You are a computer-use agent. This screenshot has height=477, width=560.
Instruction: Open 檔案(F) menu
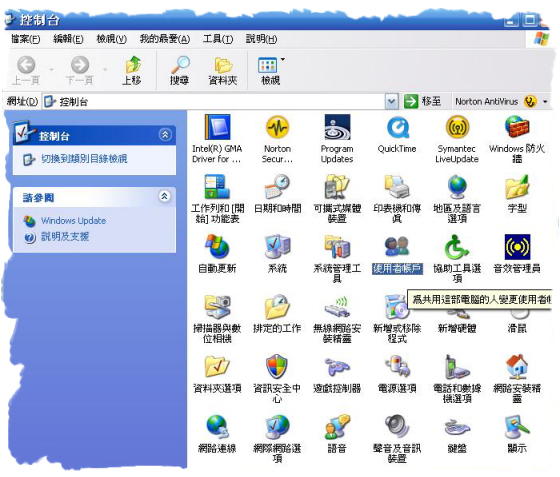[x=26, y=39]
